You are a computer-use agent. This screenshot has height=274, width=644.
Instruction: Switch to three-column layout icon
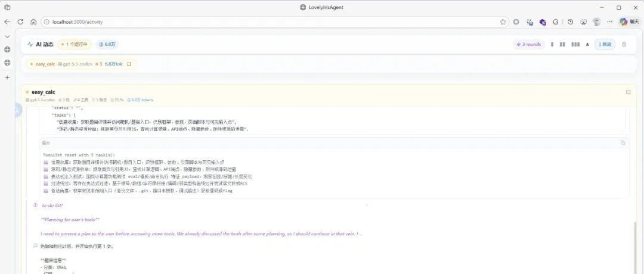click(575, 44)
